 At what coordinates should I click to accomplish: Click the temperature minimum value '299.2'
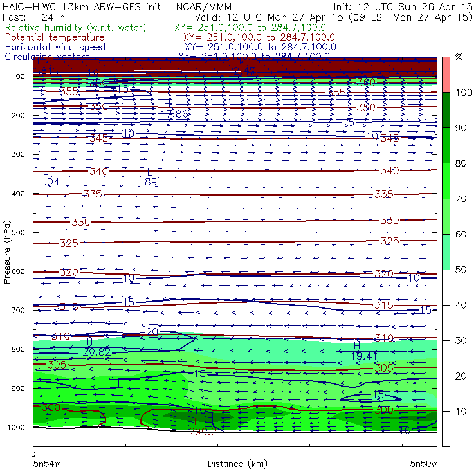coord(203,432)
